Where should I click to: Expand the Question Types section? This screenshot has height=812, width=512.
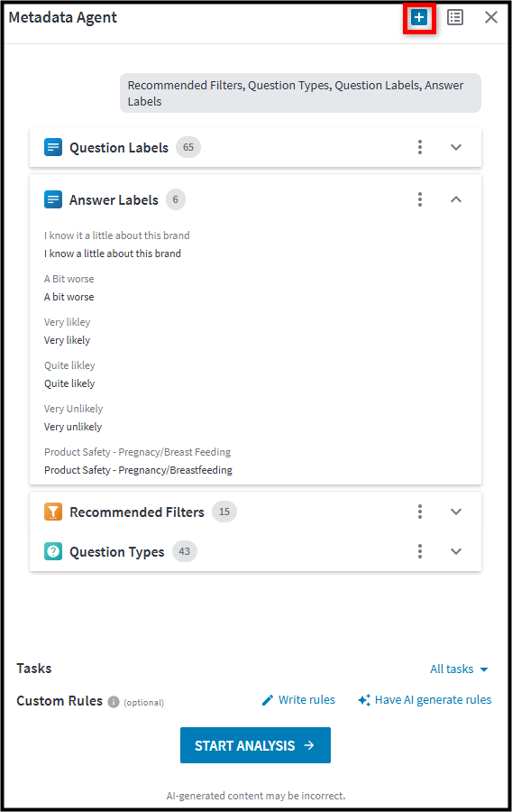tap(455, 551)
